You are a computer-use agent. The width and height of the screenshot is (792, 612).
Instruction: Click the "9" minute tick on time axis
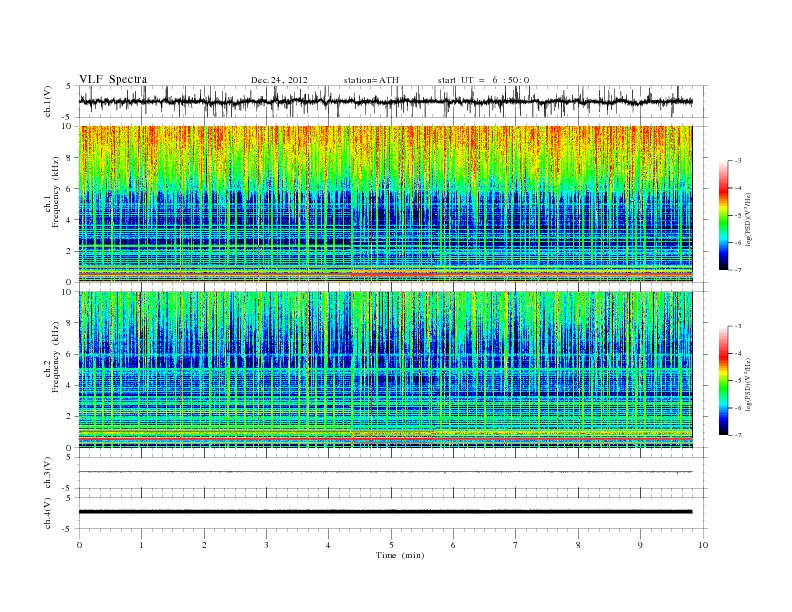point(640,545)
